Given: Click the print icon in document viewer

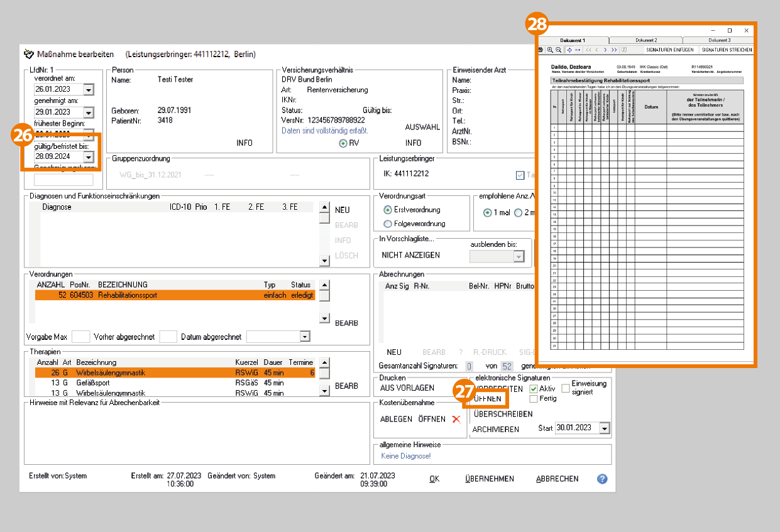Looking at the screenshot, I should coord(541,50).
